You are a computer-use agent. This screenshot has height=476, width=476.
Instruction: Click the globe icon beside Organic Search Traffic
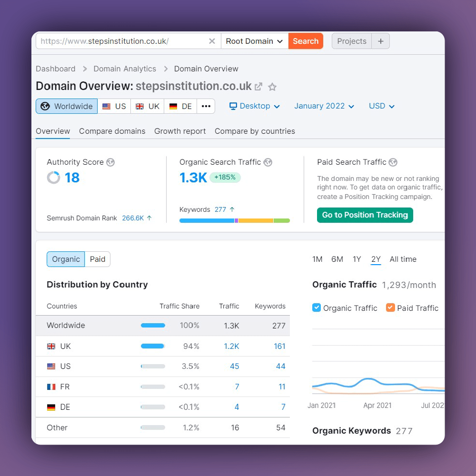pos(268,162)
